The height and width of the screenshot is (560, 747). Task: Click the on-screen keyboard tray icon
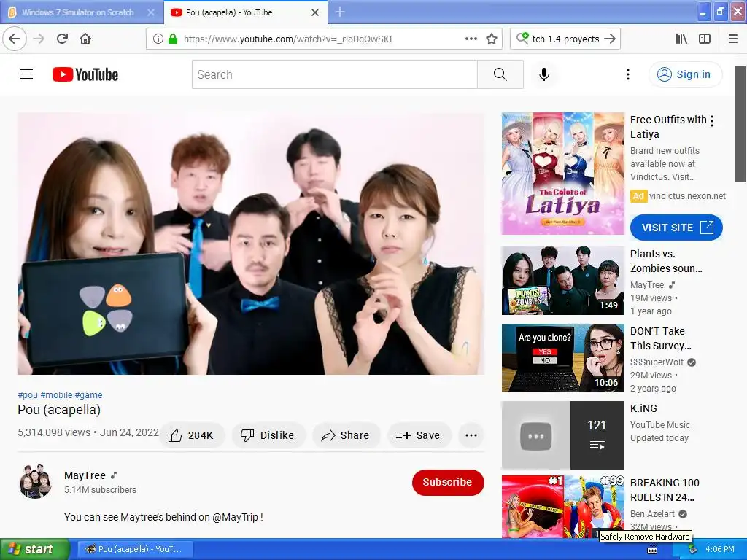pyautogui.click(x=652, y=550)
